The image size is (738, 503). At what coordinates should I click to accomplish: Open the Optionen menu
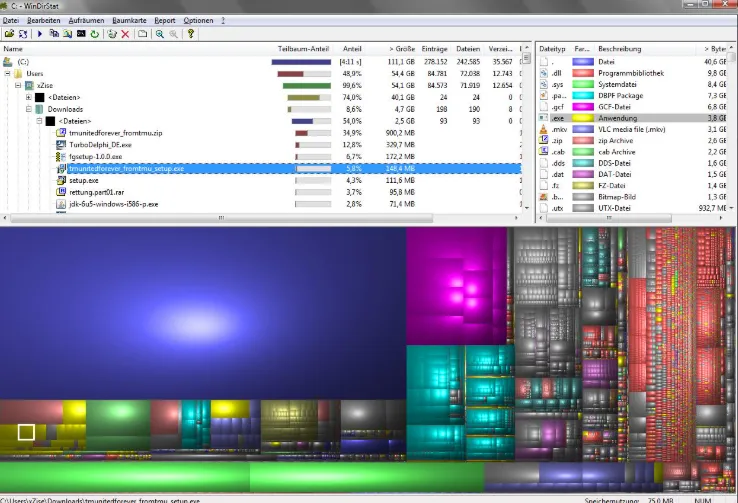pyautogui.click(x=198, y=20)
